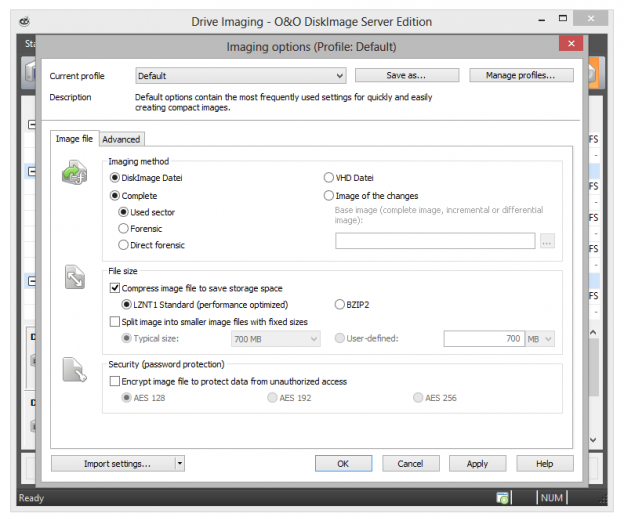Click scroll down arrow in main window scrollbar
Image resolution: width=624 pixels, height=524 pixels.
(x=593, y=440)
